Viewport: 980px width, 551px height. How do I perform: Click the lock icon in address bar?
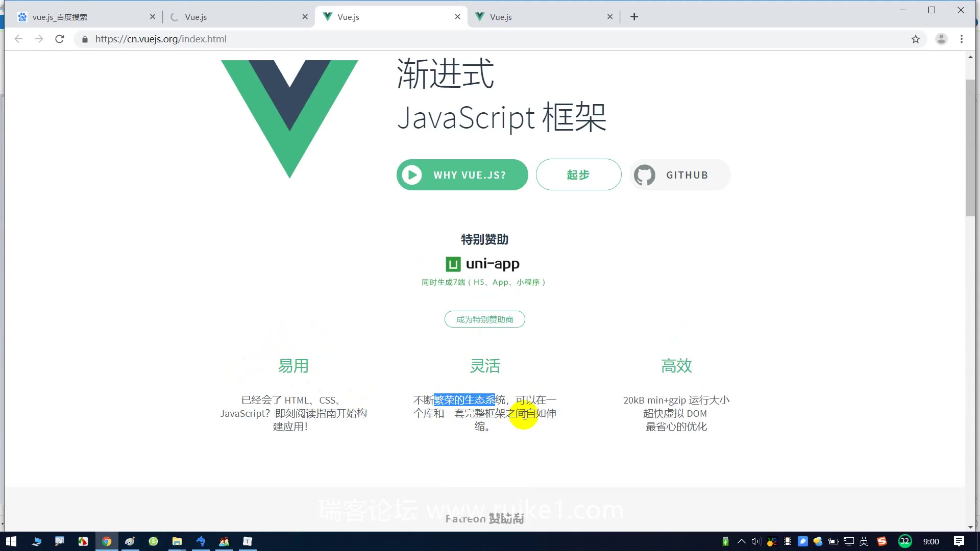click(85, 39)
